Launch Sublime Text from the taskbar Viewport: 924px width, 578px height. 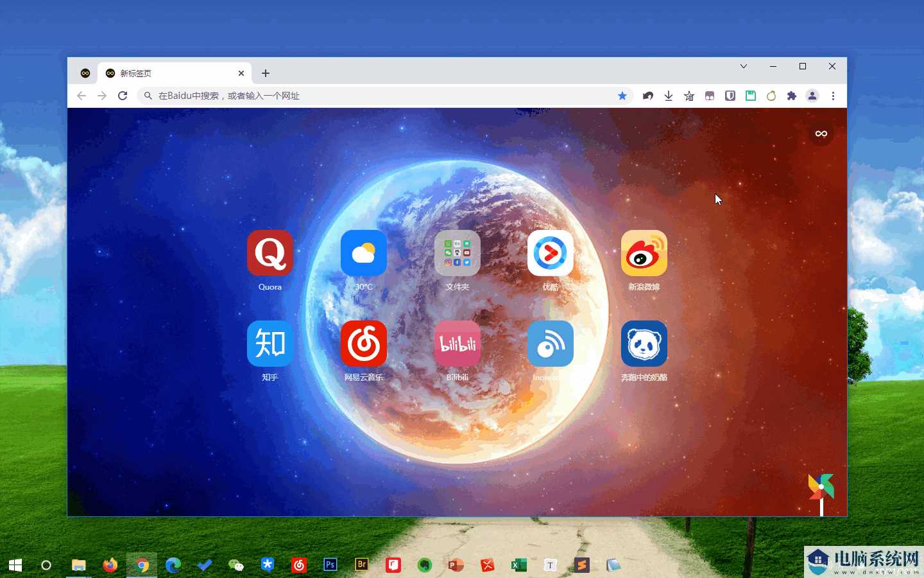582,565
